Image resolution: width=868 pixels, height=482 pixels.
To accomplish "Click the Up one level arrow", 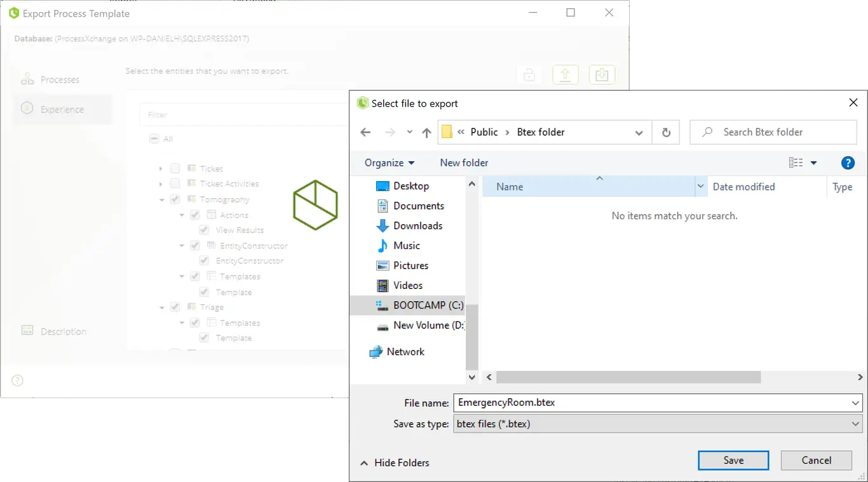I will click(x=426, y=132).
